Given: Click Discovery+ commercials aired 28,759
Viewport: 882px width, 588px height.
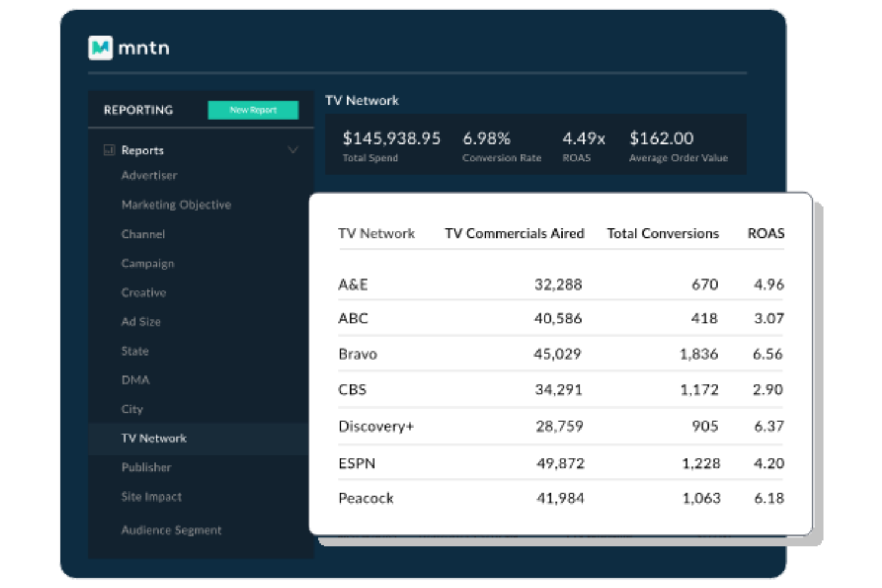Looking at the screenshot, I should coord(560,426).
